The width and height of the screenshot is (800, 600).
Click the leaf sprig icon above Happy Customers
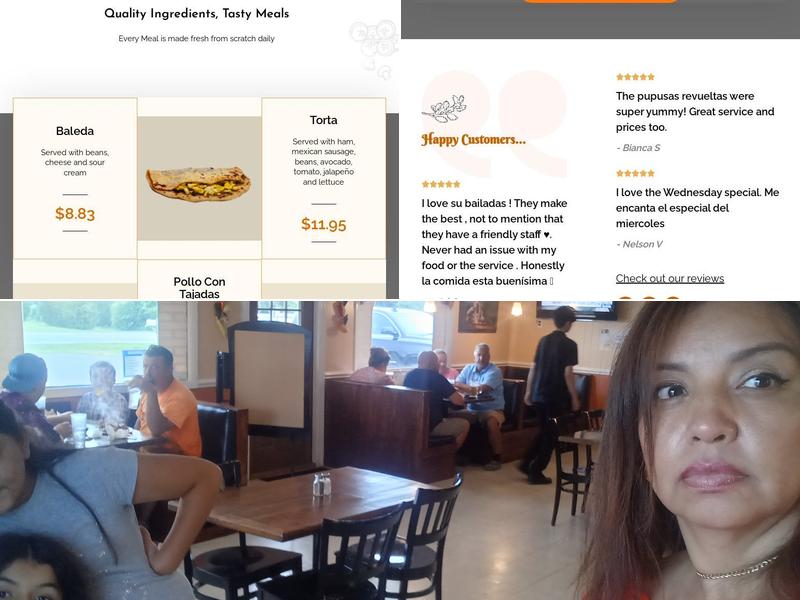click(x=444, y=109)
